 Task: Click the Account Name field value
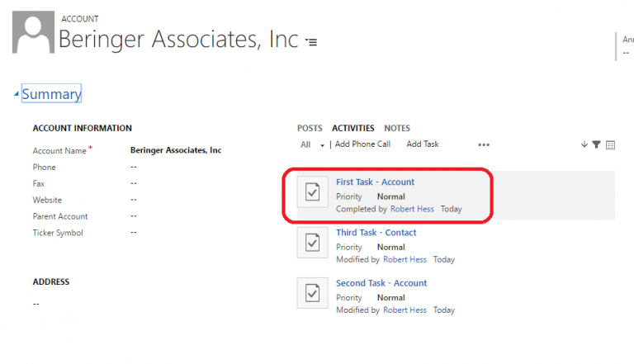coord(176,150)
